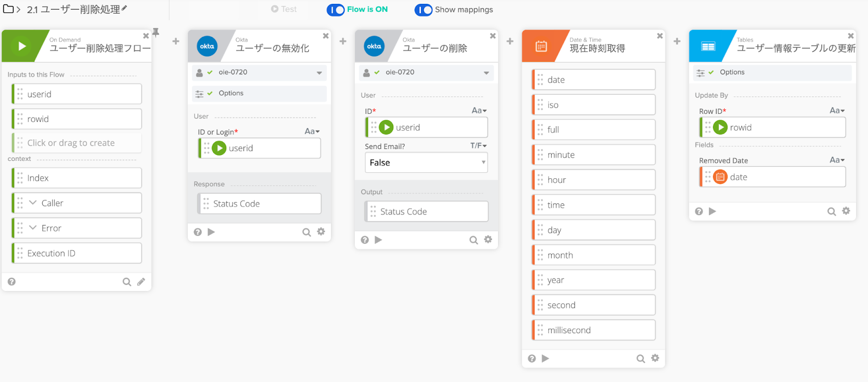Click the folder icon in the breadcrumb
Image resolution: width=868 pixels, height=382 pixels.
(x=8, y=9)
